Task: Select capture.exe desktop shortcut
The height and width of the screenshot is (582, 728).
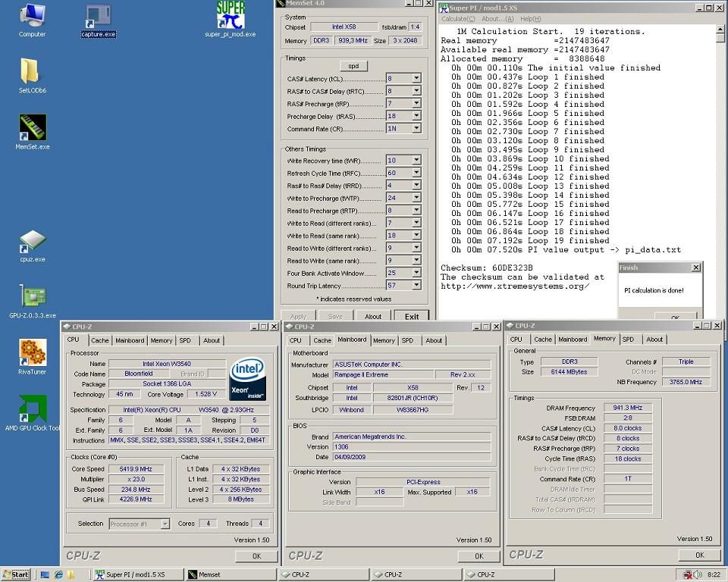Action: point(98,21)
